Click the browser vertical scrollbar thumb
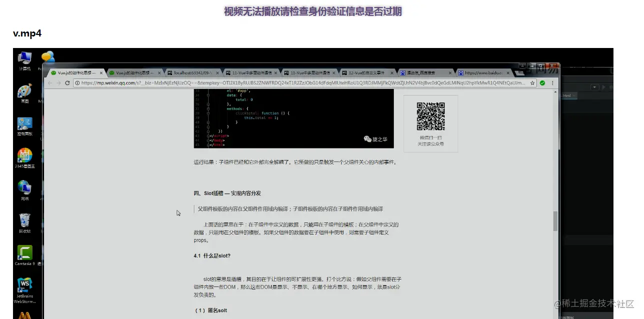 pos(555,221)
